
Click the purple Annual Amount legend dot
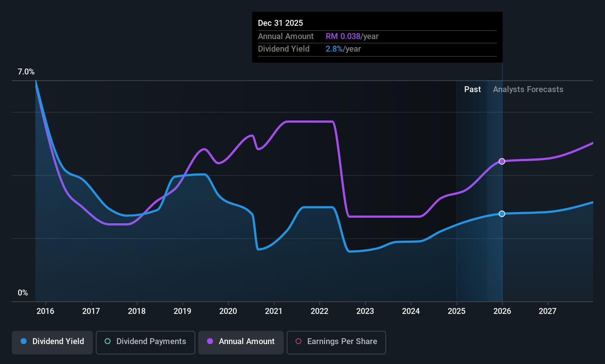210,342
